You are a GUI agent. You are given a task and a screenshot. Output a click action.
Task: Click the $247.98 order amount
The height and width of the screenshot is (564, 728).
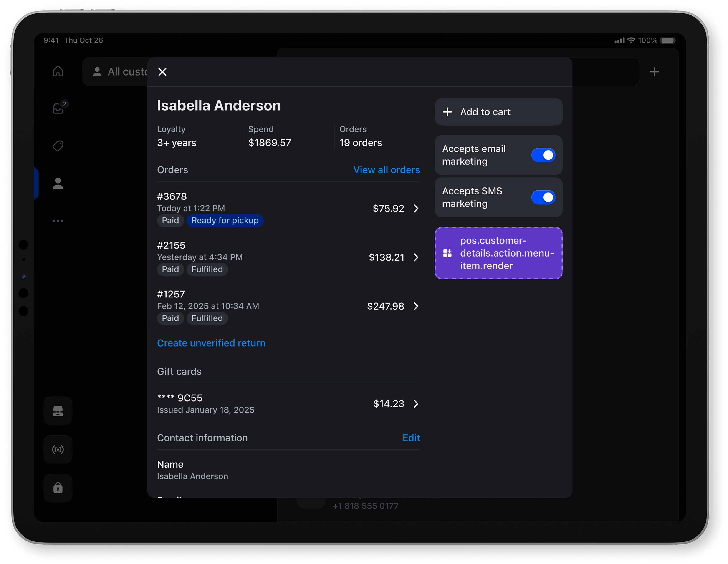[385, 306]
